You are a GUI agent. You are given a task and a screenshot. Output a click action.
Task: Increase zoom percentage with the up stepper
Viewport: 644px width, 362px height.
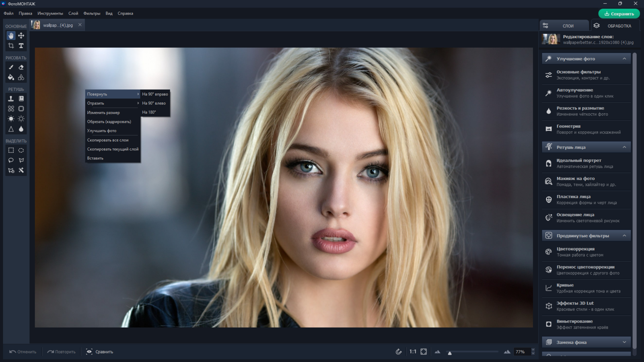(x=533, y=350)
